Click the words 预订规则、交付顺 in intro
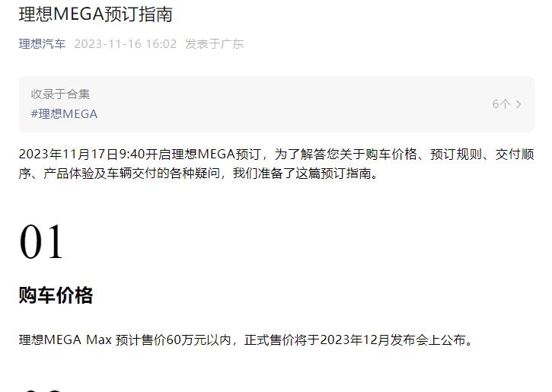 click(482, 154)
